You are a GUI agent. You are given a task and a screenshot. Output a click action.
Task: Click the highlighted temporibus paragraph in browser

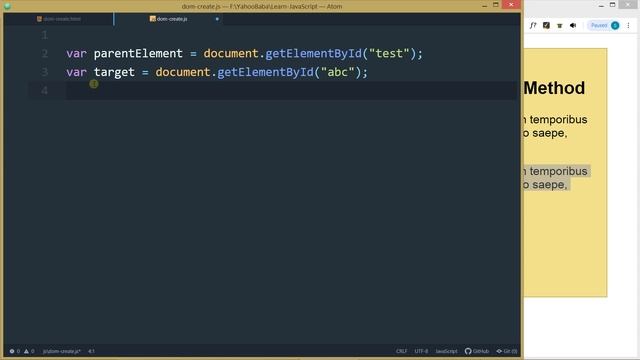[557, 178]
